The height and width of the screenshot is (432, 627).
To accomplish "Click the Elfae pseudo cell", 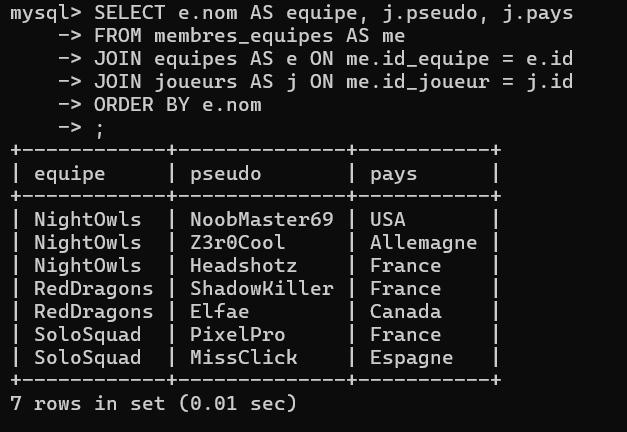I will point(220,312).
